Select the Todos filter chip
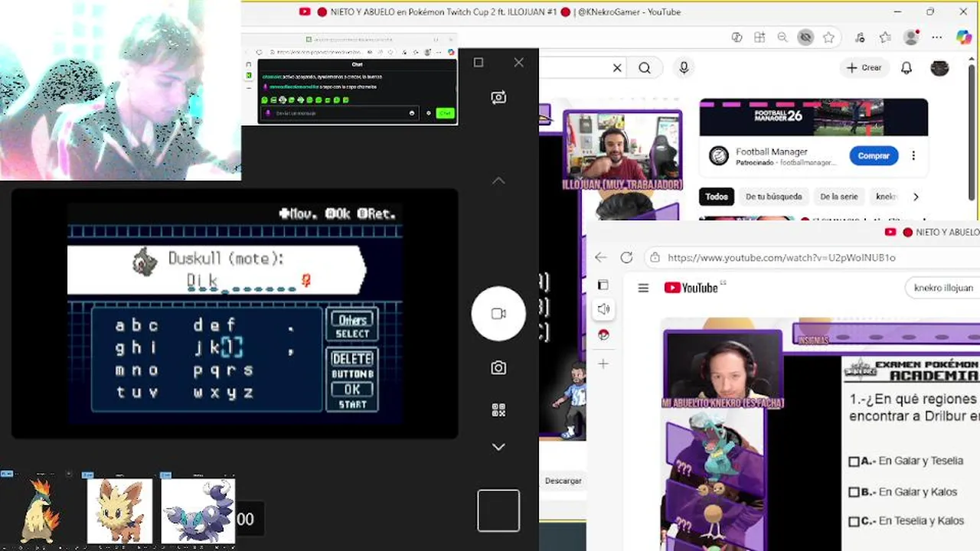This screenshot has width=980, height=551. (x=717, y=197)
